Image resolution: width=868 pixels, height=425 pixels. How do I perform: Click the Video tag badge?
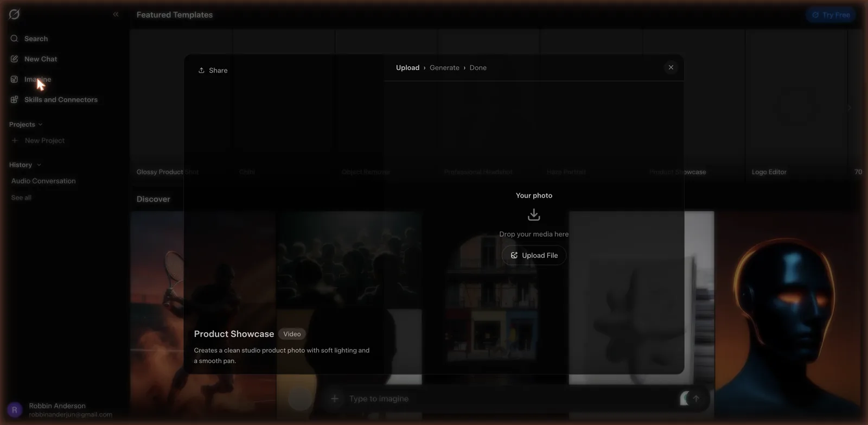[292, 334]
